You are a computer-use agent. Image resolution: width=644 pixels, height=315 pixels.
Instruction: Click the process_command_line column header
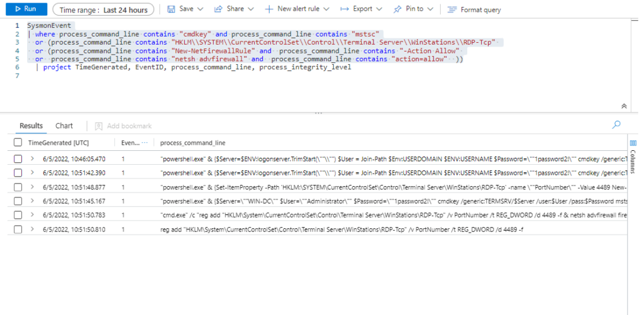point(193,143)
